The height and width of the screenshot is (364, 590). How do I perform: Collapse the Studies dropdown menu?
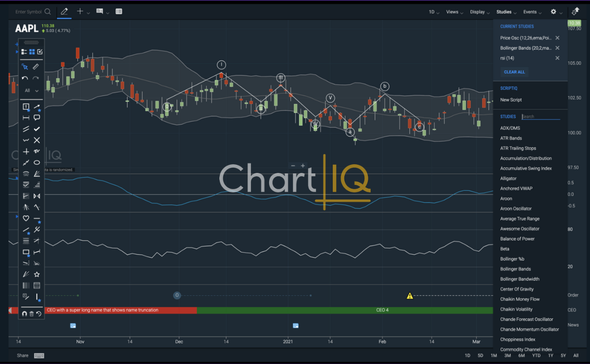click(x=506, y=12)
